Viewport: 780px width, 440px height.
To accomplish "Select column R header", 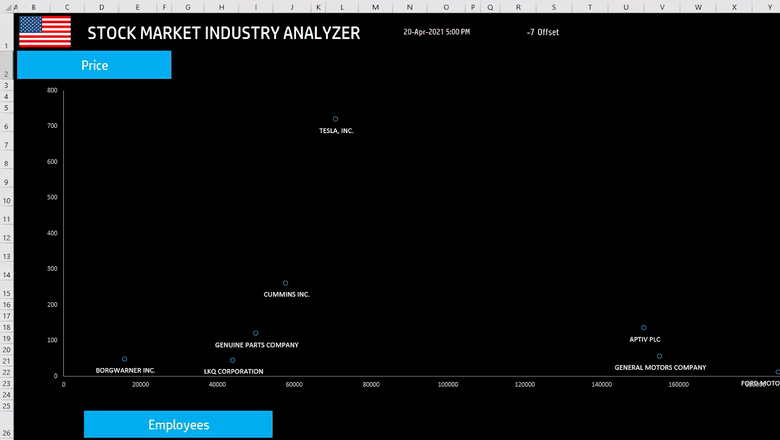I will (x=518, y=7).
